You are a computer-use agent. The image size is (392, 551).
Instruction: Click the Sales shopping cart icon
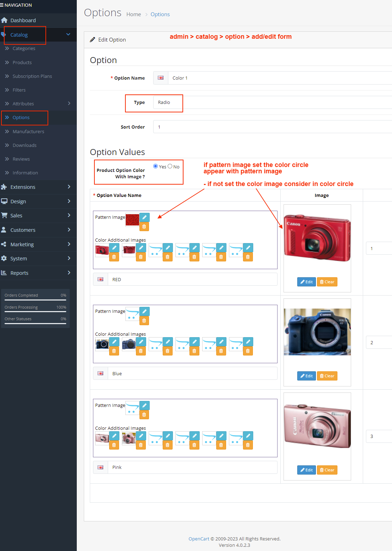pyautogui.click(x=4, y=216)
